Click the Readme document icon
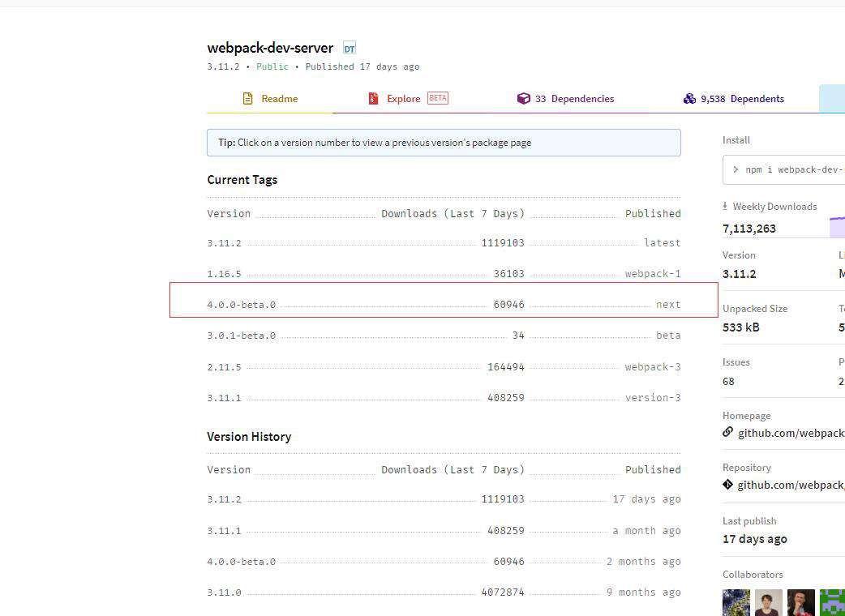Screen dimensions: 845x616 [247, 99]
